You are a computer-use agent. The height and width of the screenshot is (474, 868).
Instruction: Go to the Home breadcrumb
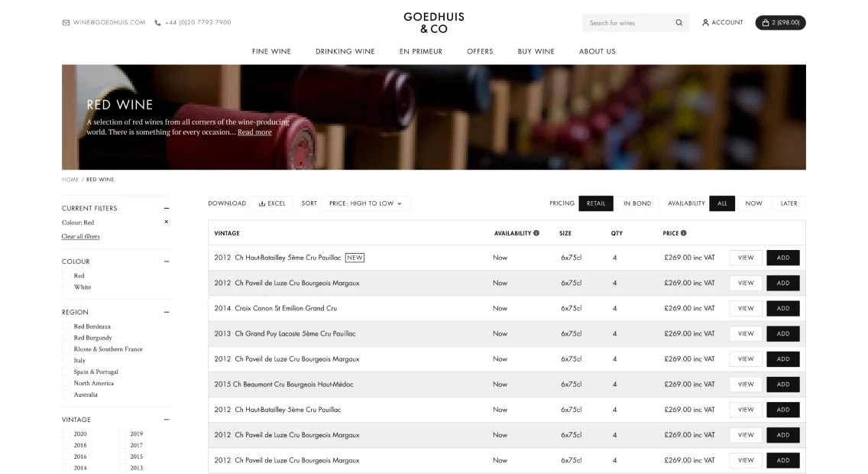[70, 180]
